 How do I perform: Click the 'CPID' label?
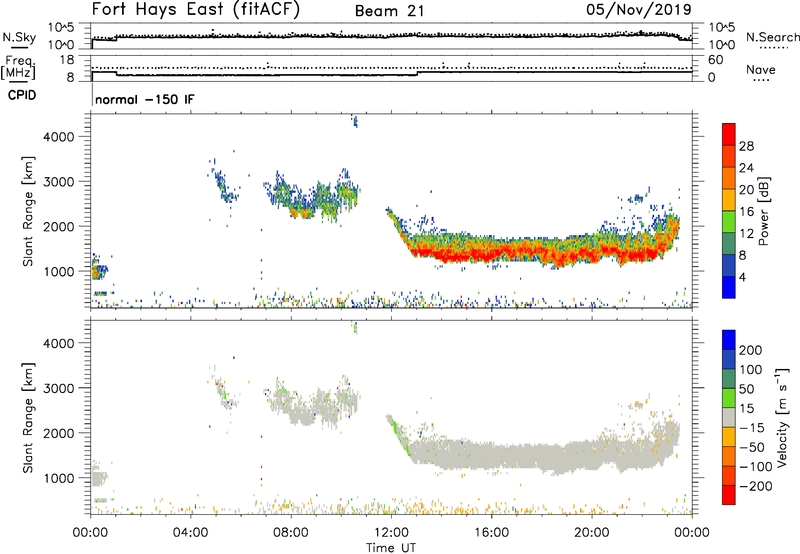[22, 95]
